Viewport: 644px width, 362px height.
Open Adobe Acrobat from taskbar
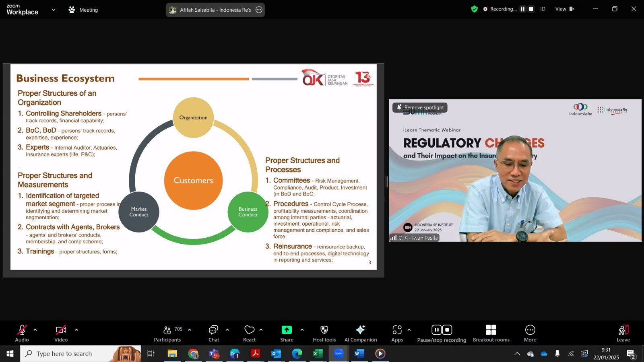[255, 354]
